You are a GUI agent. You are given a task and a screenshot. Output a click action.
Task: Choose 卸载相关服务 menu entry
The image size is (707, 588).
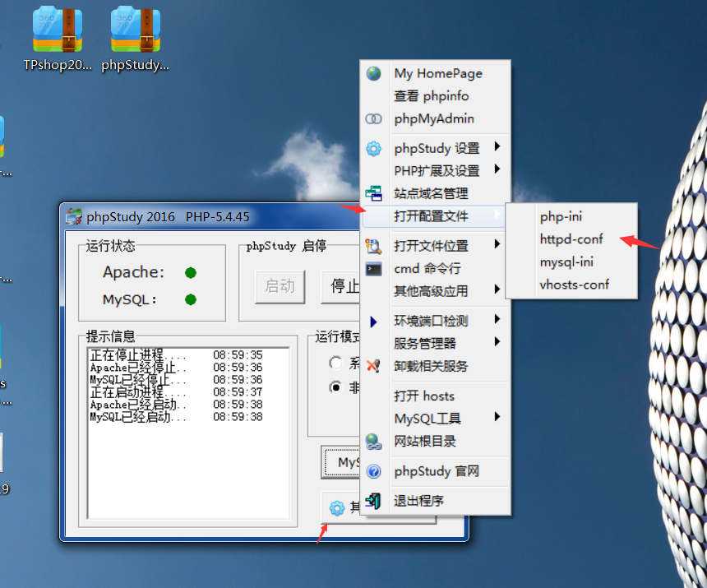[x=436, y=366]
